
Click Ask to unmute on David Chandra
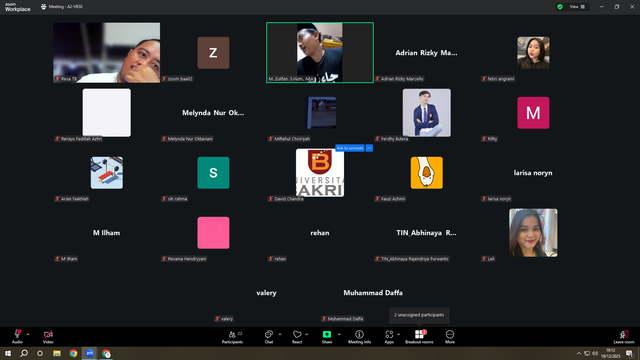coord(350,148)
